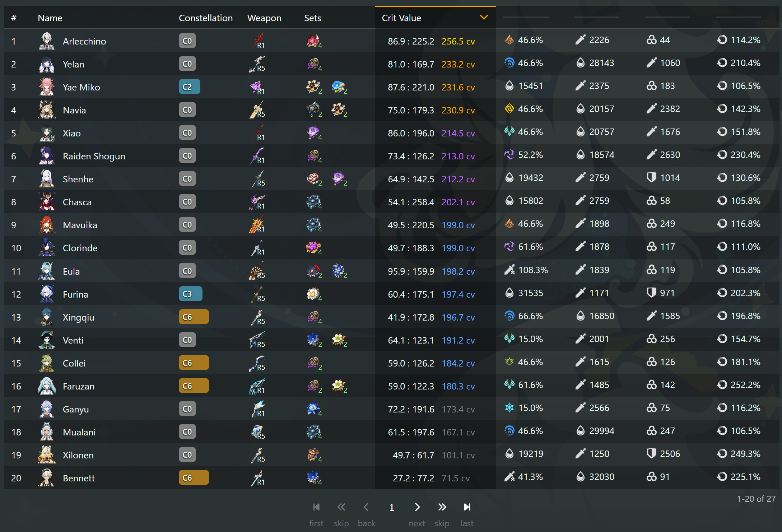Click Faruzan's bow weapon icon
The width and height of the screenshot is (782, 532).
pyautogui.click(x=257, y=386)
